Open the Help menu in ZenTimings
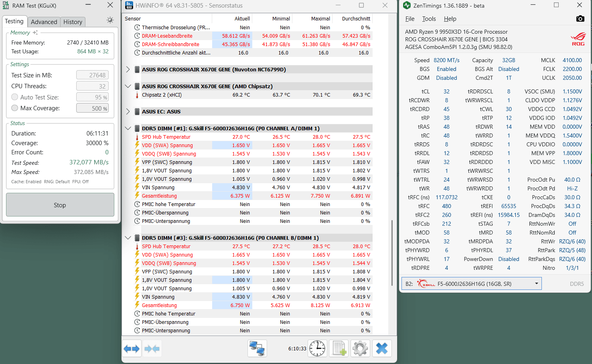Viewport: 592px width, 364px height. (450, 19)
